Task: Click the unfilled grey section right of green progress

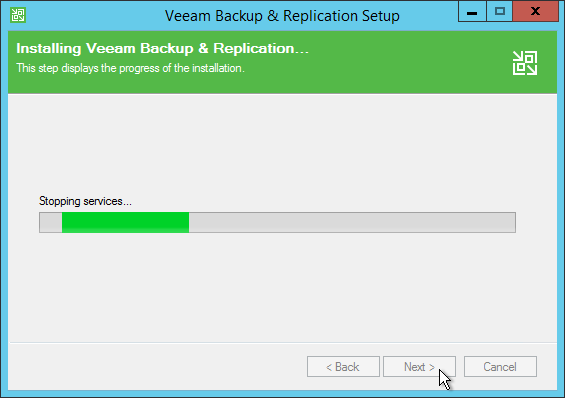Action: [352, 222]
